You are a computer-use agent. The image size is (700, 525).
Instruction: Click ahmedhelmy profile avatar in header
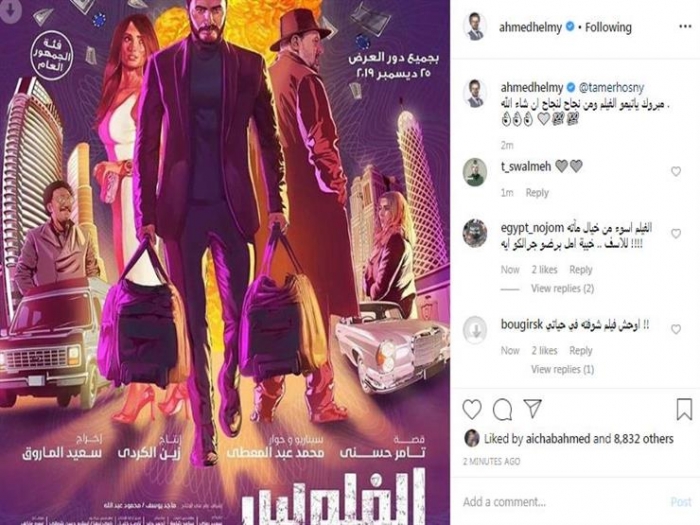coord(475,27)
